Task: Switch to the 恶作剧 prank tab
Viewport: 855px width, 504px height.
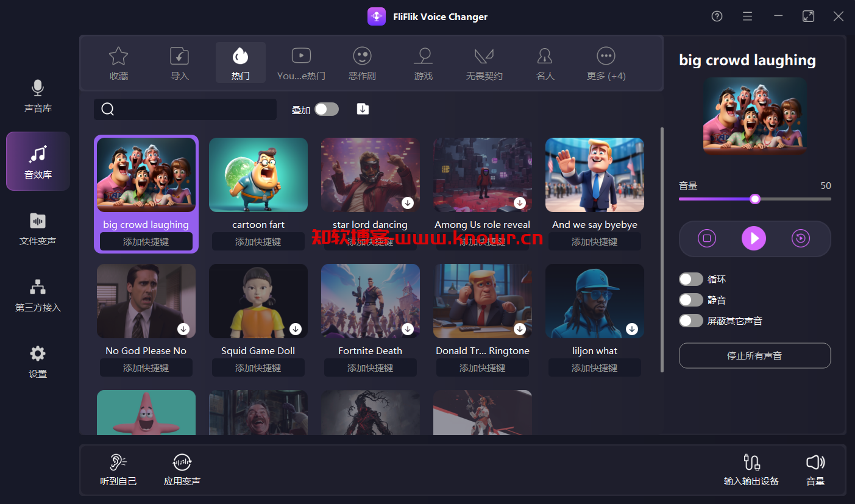Action: [362, 63]
